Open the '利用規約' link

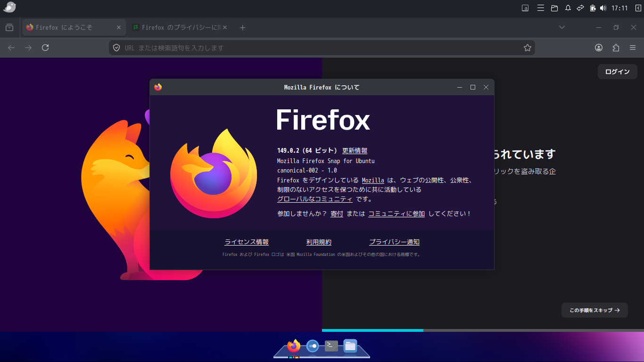[x=319, y=242]
